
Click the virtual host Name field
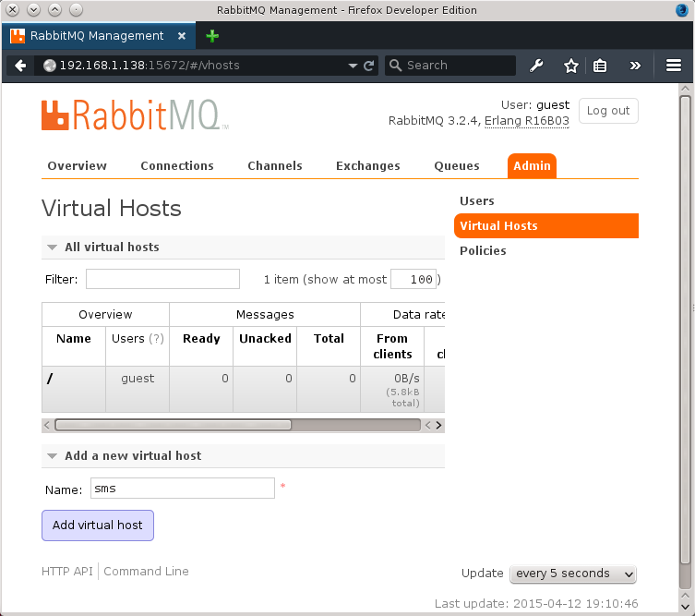[183, 488]
